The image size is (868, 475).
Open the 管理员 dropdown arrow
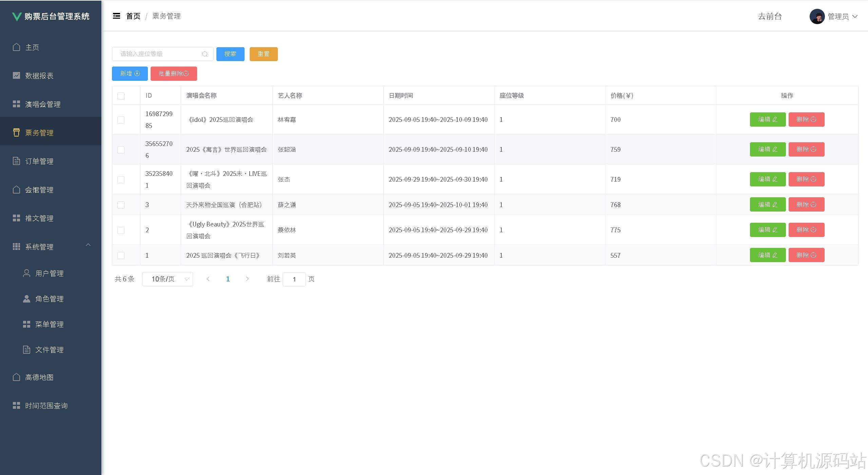(855, 16)
